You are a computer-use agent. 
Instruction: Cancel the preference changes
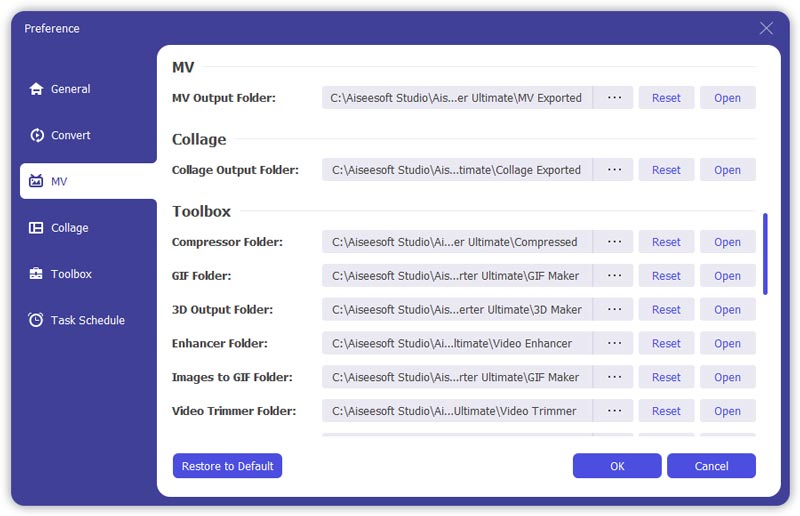(711, 465)
